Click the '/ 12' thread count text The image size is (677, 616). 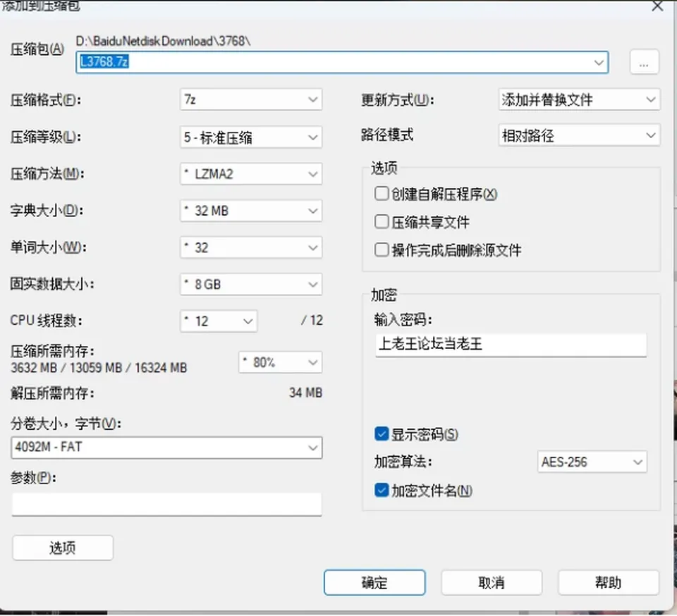tap(312, 320)
